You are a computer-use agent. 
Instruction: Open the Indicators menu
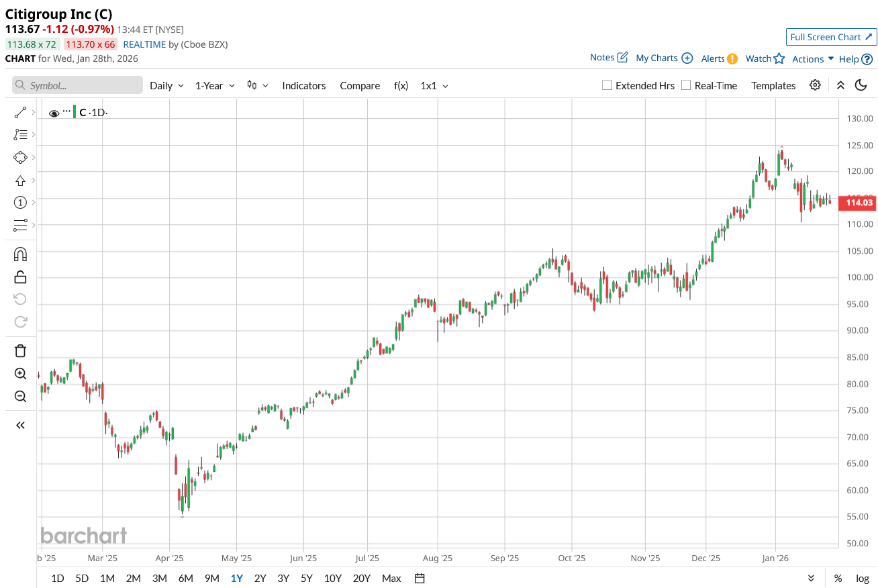pyautogui.click(x=304, y=85)
